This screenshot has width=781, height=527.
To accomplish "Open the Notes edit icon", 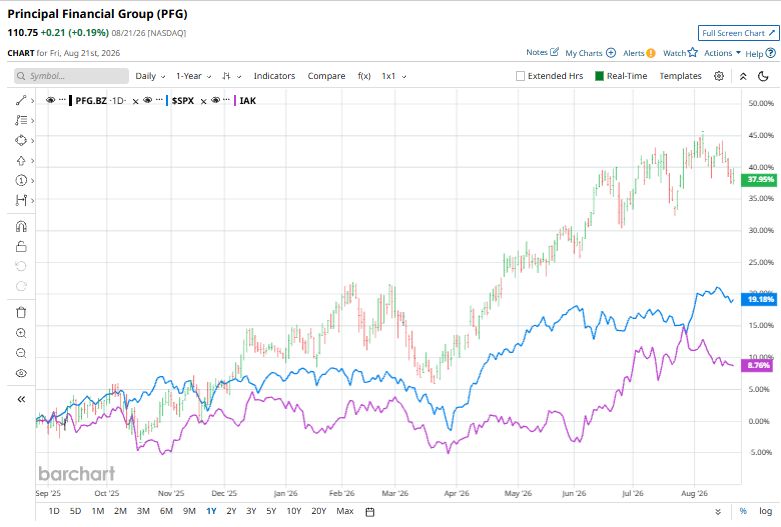I will (554, 52).
